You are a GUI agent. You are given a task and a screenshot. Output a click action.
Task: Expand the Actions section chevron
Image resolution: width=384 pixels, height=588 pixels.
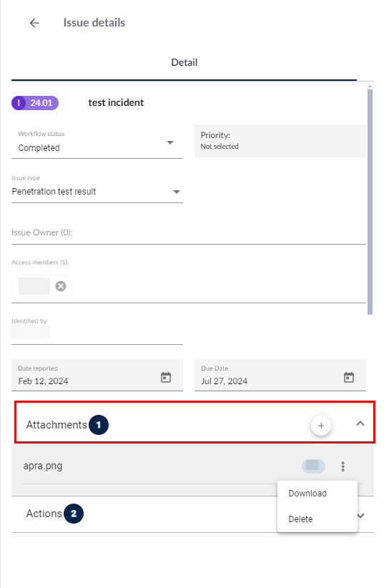tap(361, 515)
